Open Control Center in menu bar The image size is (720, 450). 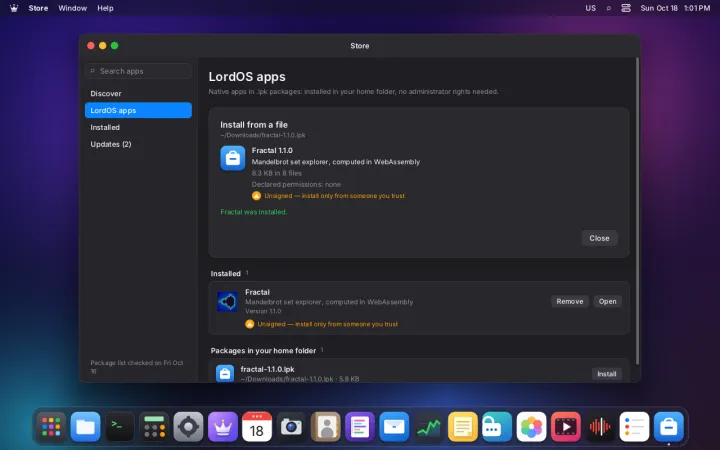(626, 8)
